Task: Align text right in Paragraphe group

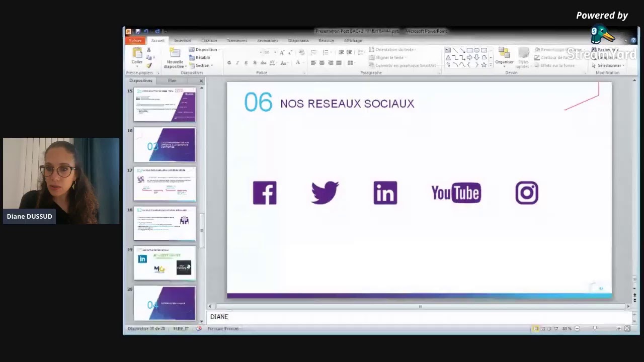Action: (331, 63)
